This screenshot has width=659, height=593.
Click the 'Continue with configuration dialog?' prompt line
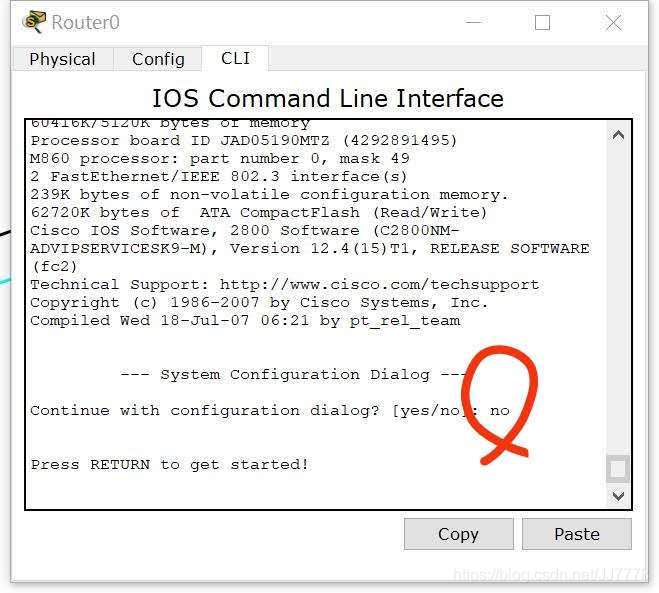click(x=270, y=410)
